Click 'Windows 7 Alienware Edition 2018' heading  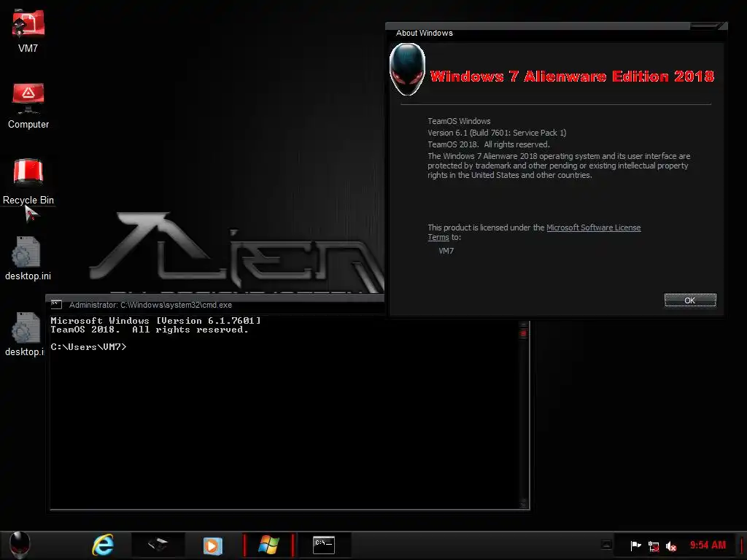(572, 76)
